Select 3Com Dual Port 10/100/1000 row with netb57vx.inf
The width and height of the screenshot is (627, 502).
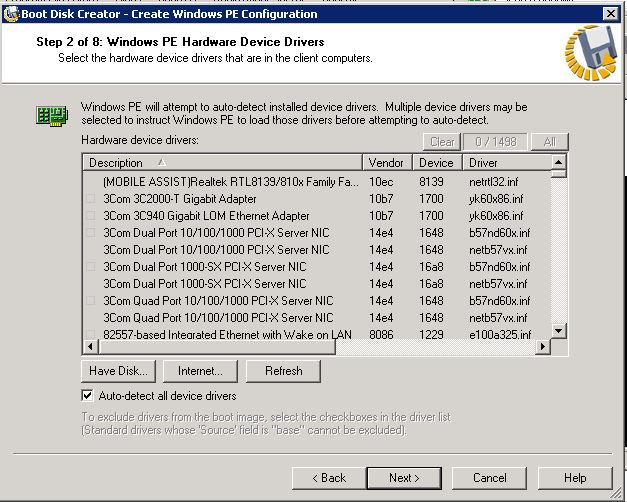point(317,250)
